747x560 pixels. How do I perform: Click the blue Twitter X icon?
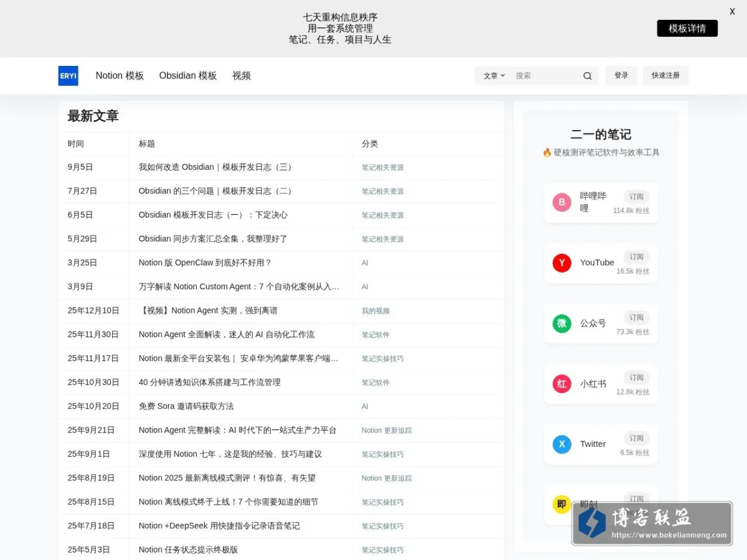pyautogui.click(x=561, y=444)
